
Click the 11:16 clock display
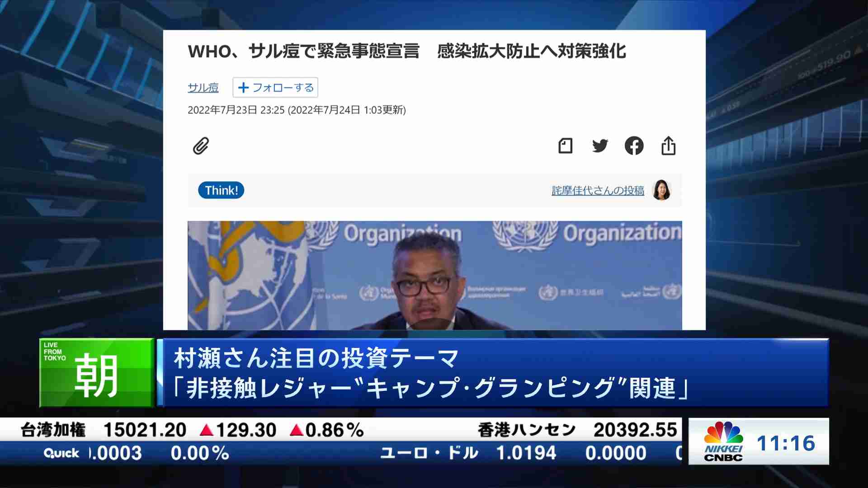point(786,443)
